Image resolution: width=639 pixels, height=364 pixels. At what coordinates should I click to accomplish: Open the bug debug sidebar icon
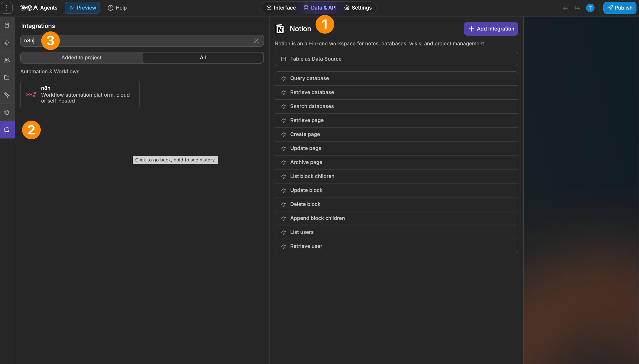(x=7, y=112)
